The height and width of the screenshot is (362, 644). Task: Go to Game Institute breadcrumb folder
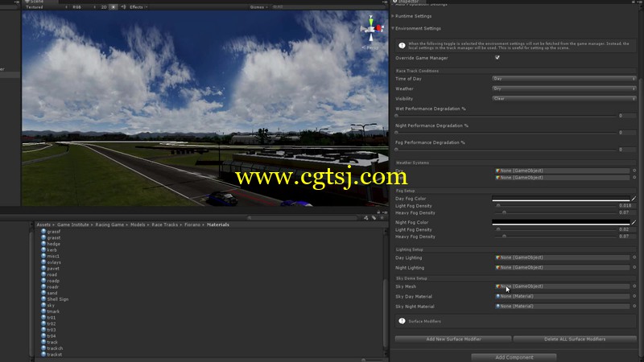click(72, 224)
